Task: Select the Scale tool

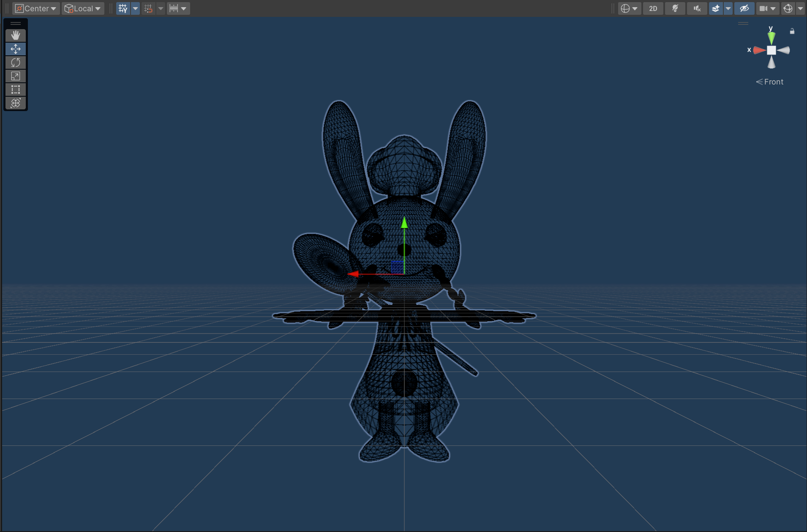Action: coord(16,76)
